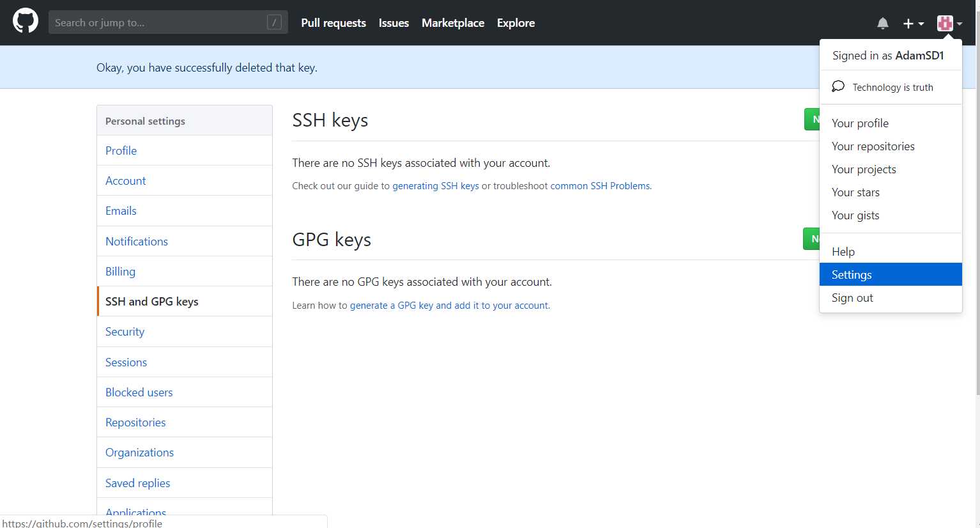Open Your projects from user menu
Image resolution: width=980 pixels, height=528 pixels.
click(x=891, y=169)
